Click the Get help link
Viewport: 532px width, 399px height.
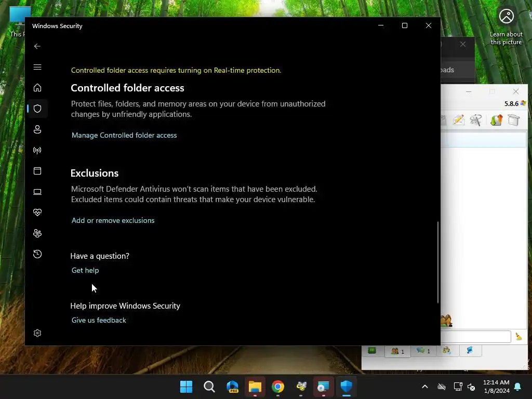85,270
